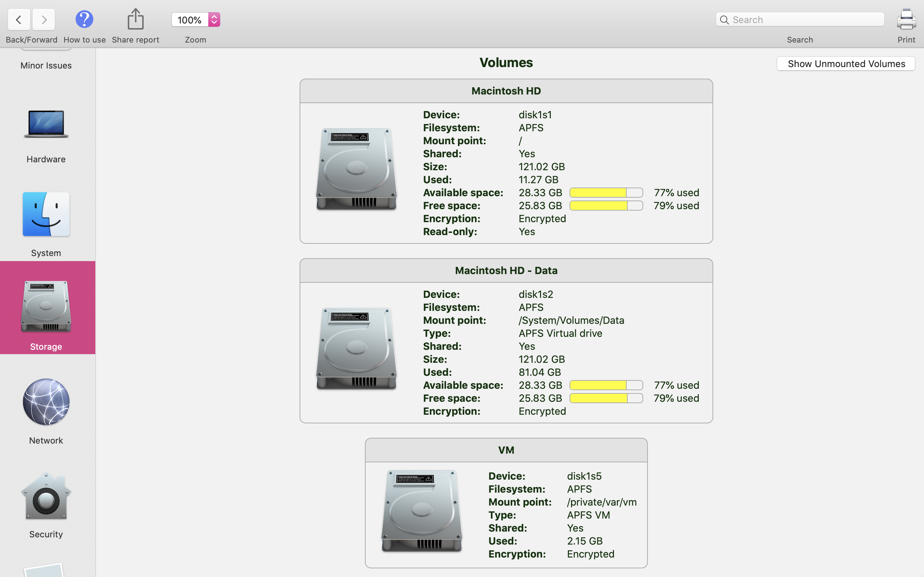Open the How to use help icon

(x=84, y=19)
